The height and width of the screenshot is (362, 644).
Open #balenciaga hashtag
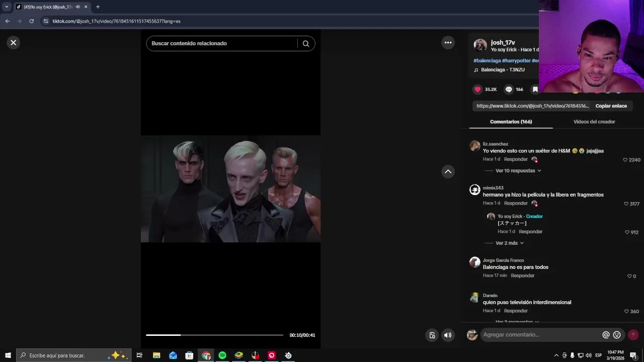(487, 61)
